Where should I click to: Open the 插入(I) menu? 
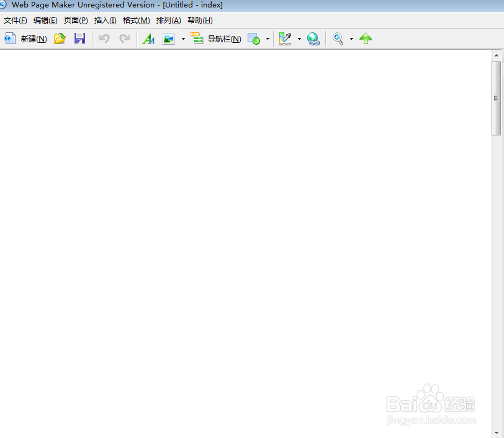(x=105, y=21)
